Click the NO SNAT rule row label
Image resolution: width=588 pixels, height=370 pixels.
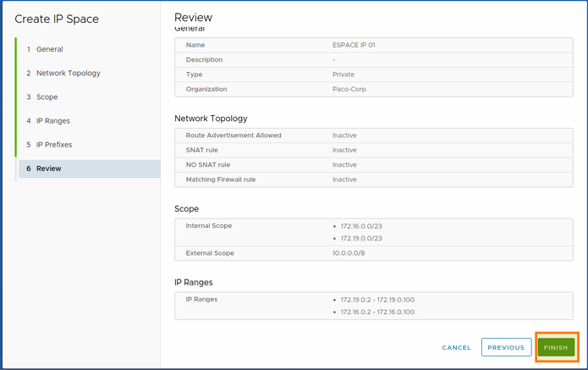(208, 164)
